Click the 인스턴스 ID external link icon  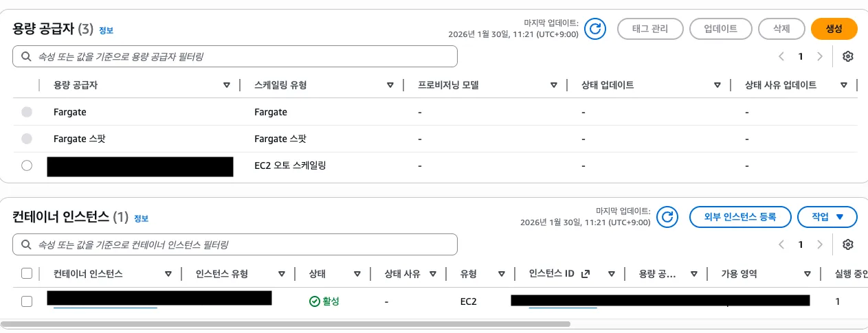point(586,274)
